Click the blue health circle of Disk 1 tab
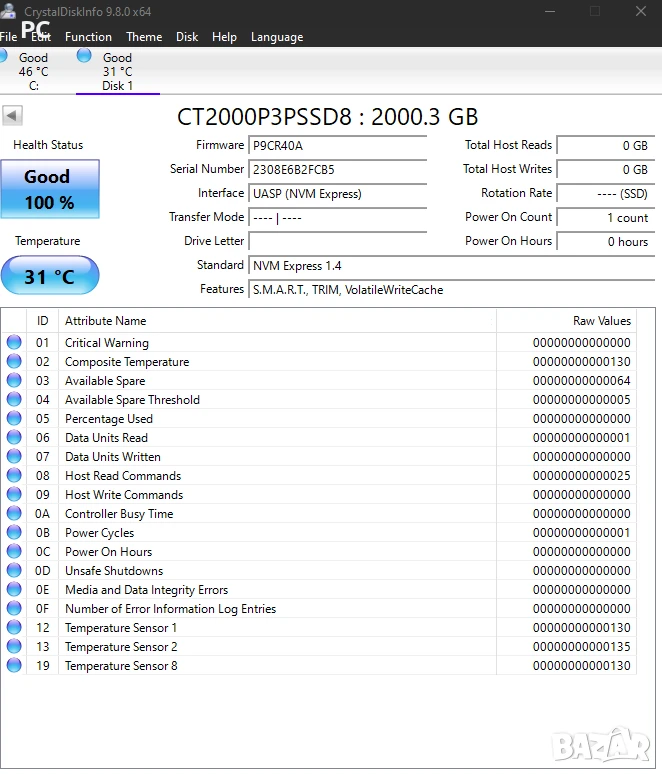 point(84,55)
